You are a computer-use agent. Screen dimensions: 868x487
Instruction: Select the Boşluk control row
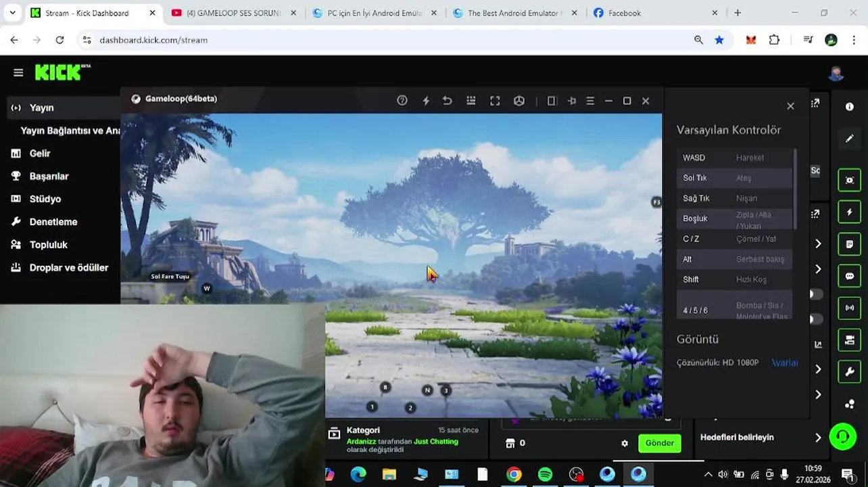tap(734, 218)
